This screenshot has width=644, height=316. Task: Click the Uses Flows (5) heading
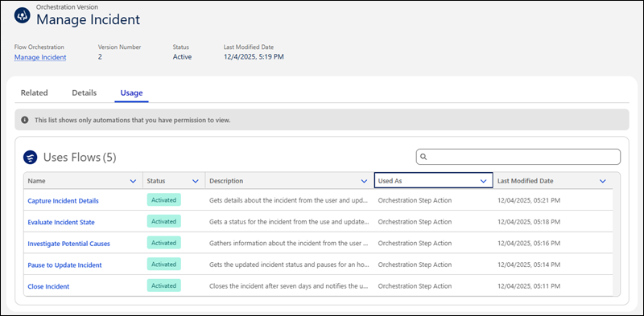[x=80, y=157]
